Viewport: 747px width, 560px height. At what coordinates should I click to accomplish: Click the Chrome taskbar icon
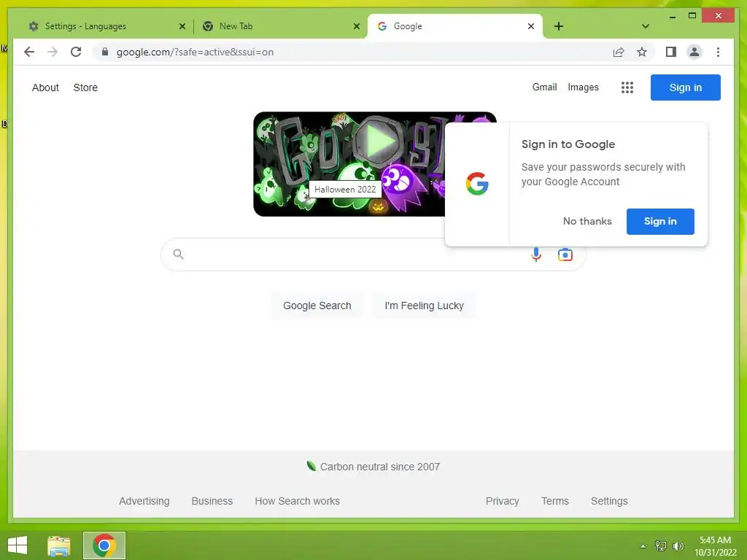pyautogui.click(x=104, y=545)
